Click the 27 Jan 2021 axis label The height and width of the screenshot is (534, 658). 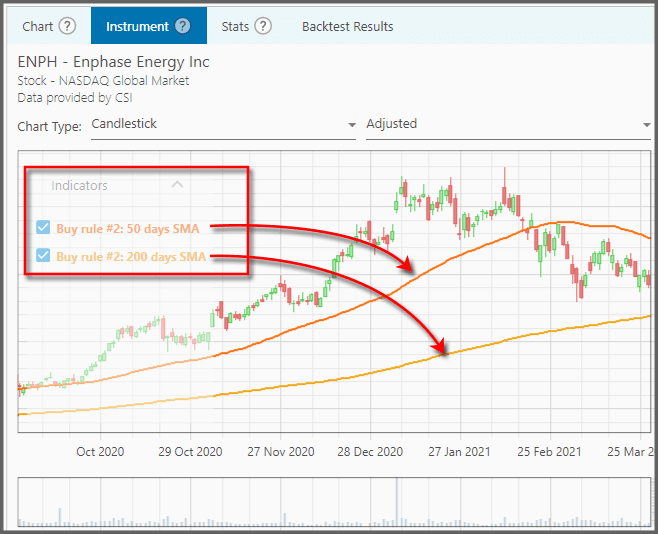tap(460, 452)
